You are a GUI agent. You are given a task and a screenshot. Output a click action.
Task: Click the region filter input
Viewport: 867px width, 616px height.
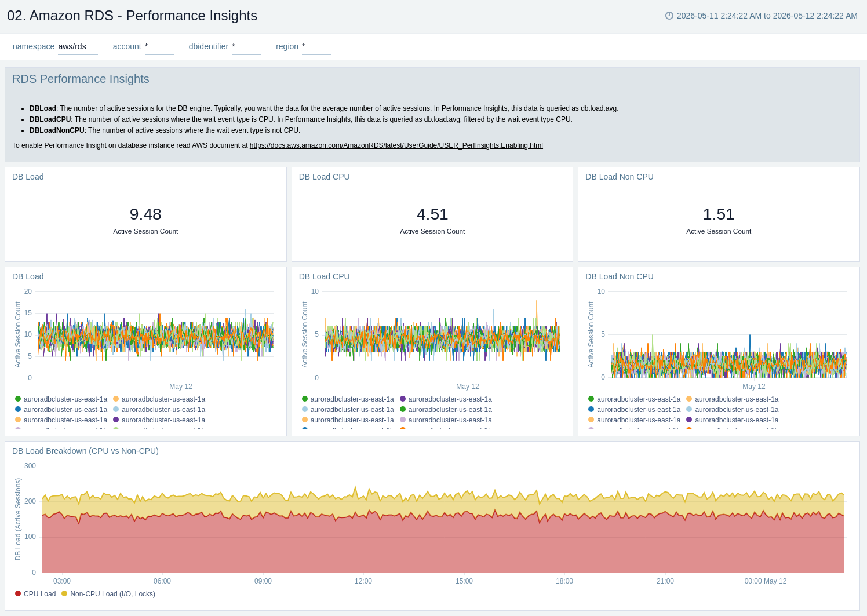[x=316, y=46]
